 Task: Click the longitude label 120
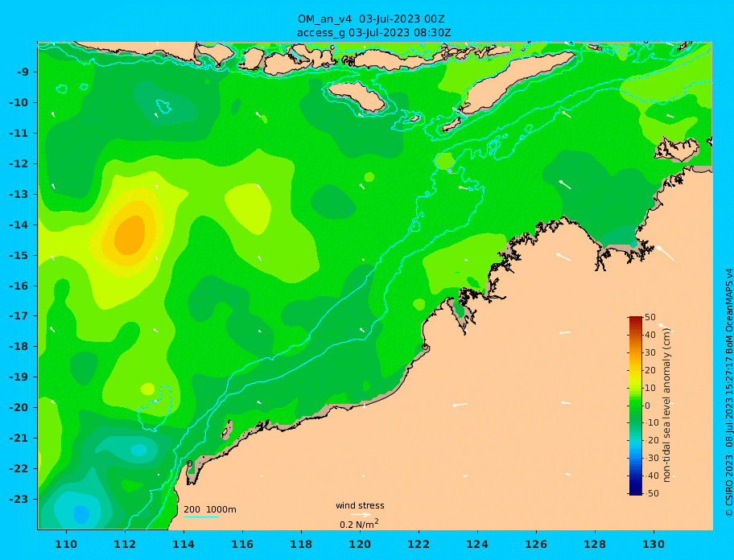coord(360,544)
